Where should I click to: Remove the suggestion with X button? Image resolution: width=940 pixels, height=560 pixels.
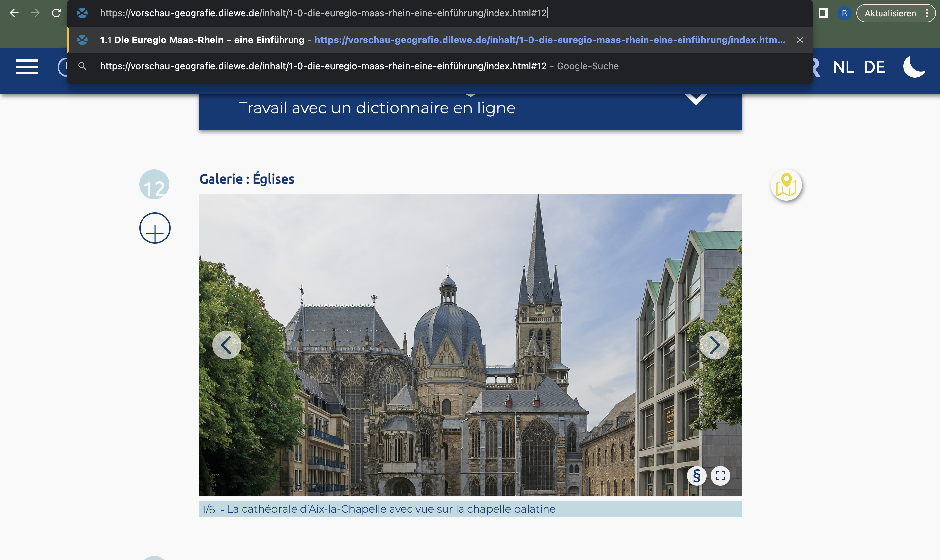799,40
